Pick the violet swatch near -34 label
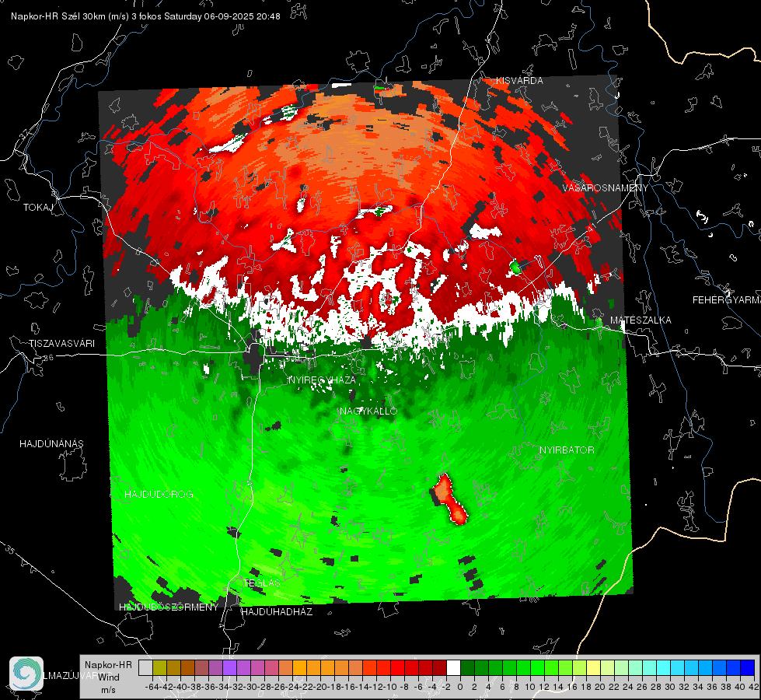 (229, 667)
